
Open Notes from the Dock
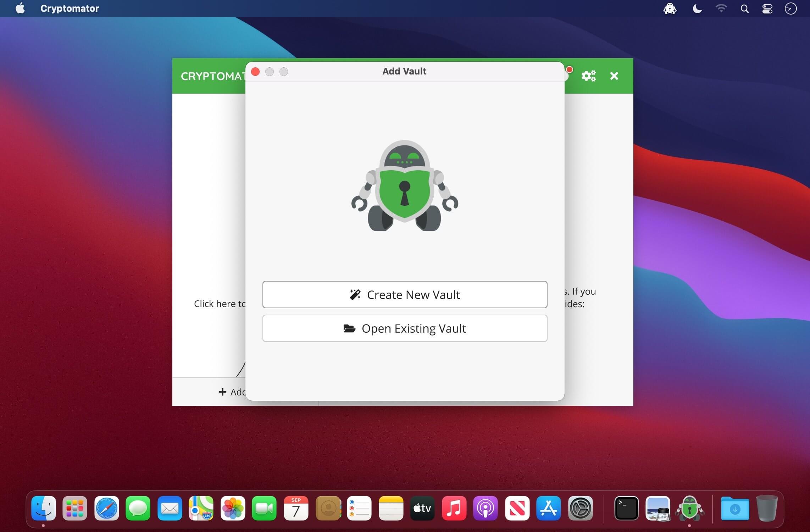point(391,508)
